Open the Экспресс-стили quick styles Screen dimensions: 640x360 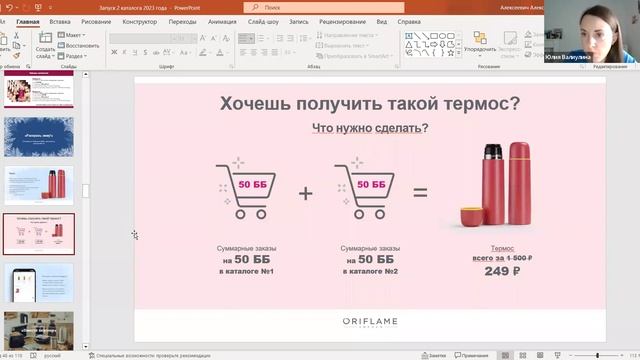pyautogui.click(x=510, y=44)
